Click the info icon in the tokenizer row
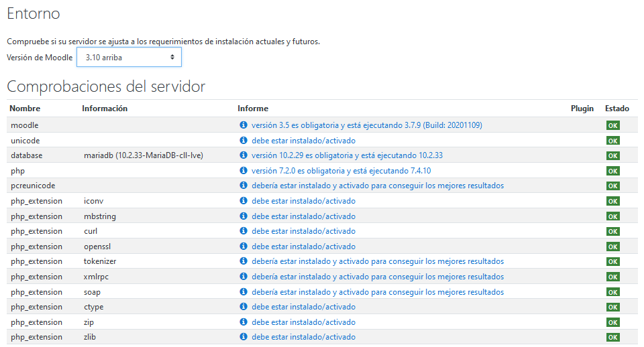The height and width of the screenshot is (347, 644). [244, 261]
